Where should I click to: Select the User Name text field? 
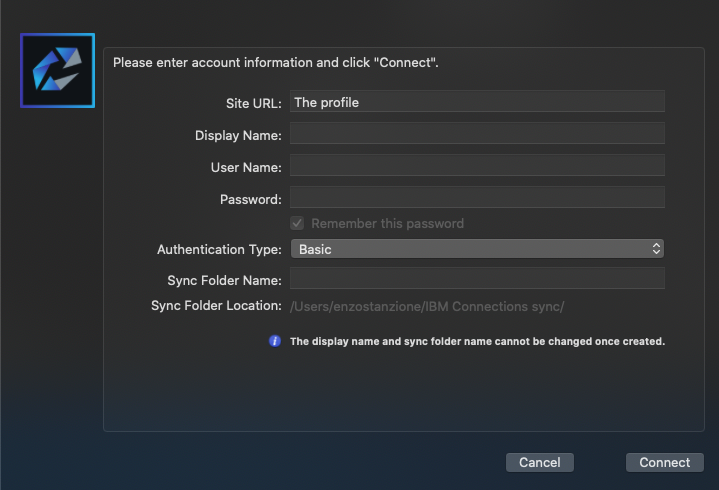point(476,166)
